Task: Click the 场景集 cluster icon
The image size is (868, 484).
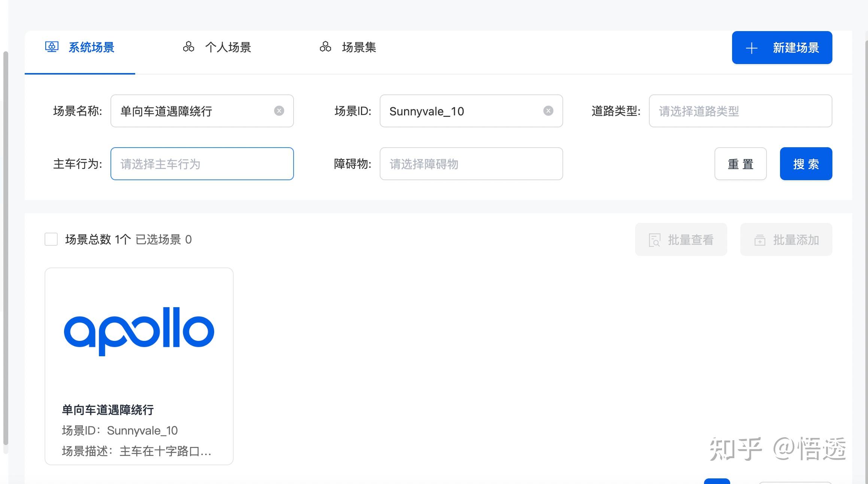Action: [x=325, y=47]
